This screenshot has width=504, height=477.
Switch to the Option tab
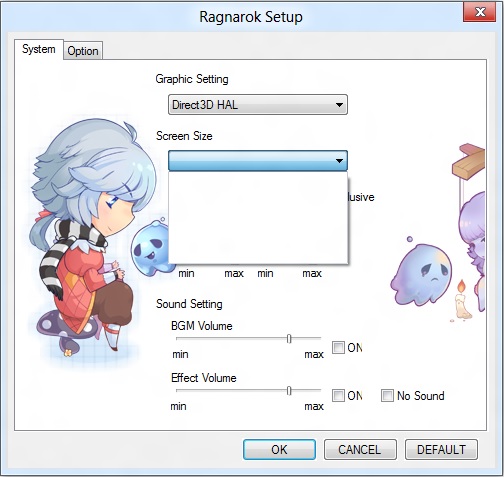pyautogui.click(x=83, y=51)
